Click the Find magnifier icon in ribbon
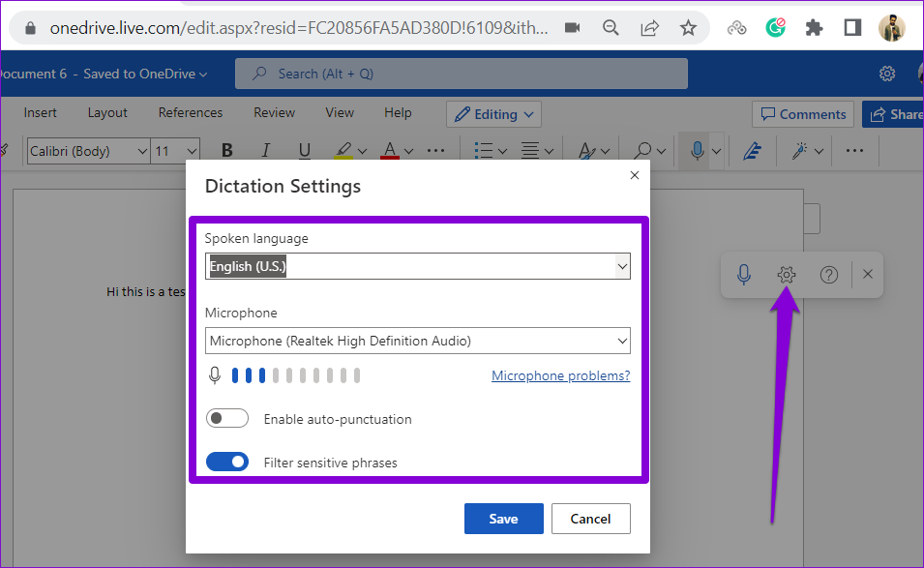This screenshot has height=568, width=924. [x=642, y=151]
